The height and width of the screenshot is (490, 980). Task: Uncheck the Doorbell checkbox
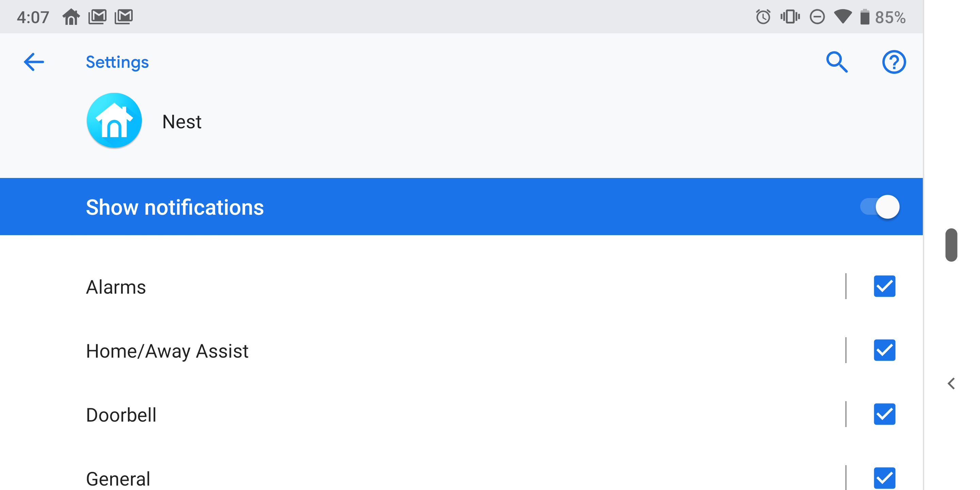(884, 414)
